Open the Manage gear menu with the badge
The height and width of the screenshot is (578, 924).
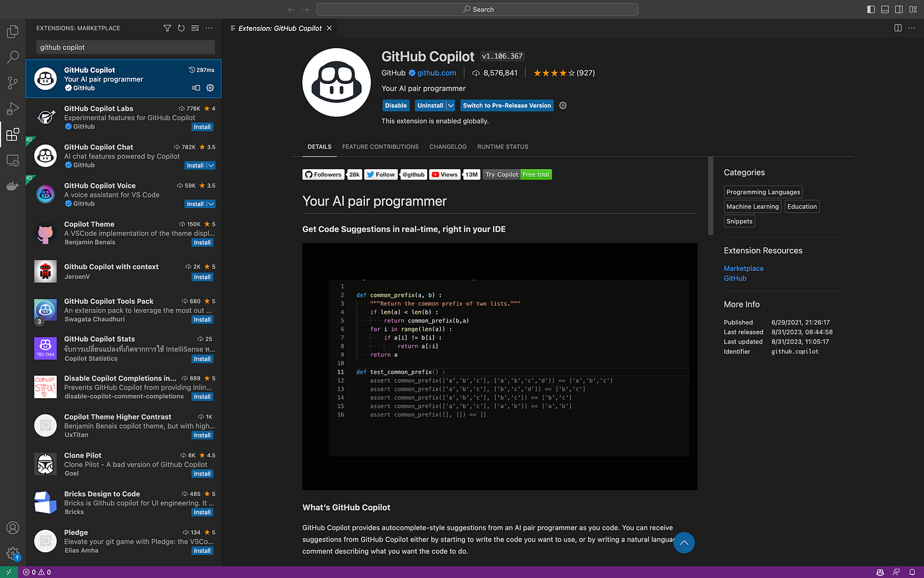point(13,553)
